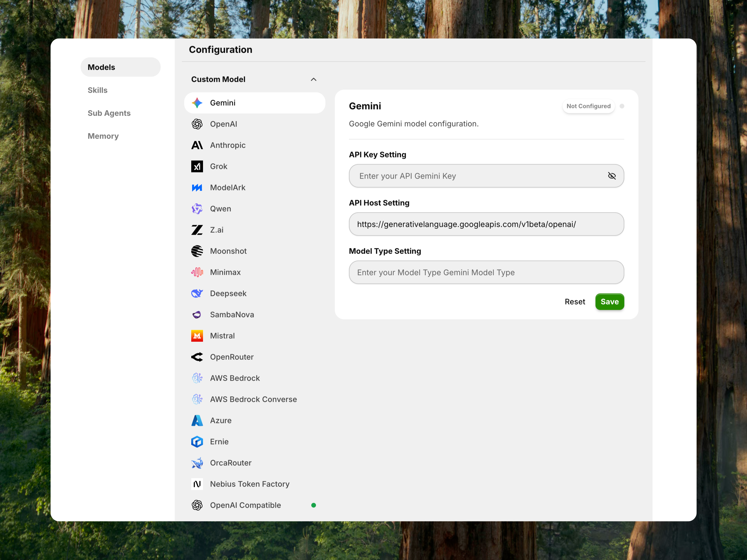Choose SambaNova provider label
Viewport: 747px width, 560px height.
(232, 315)
